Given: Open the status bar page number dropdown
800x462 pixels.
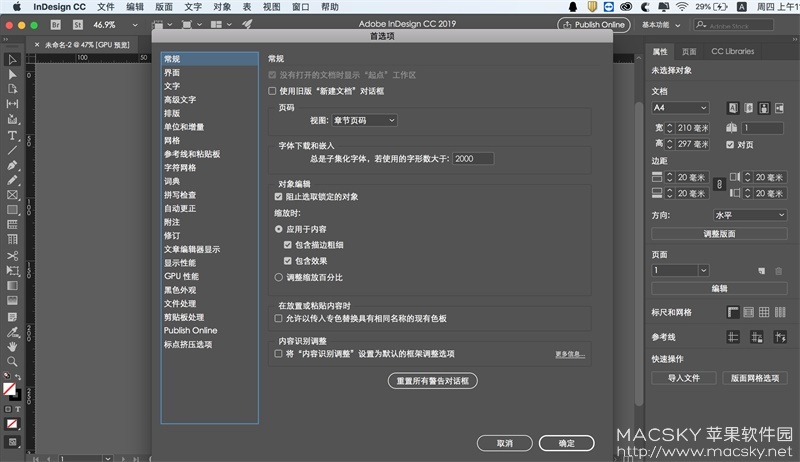Looking at the screenshot, I should click(x=108, y=458).
